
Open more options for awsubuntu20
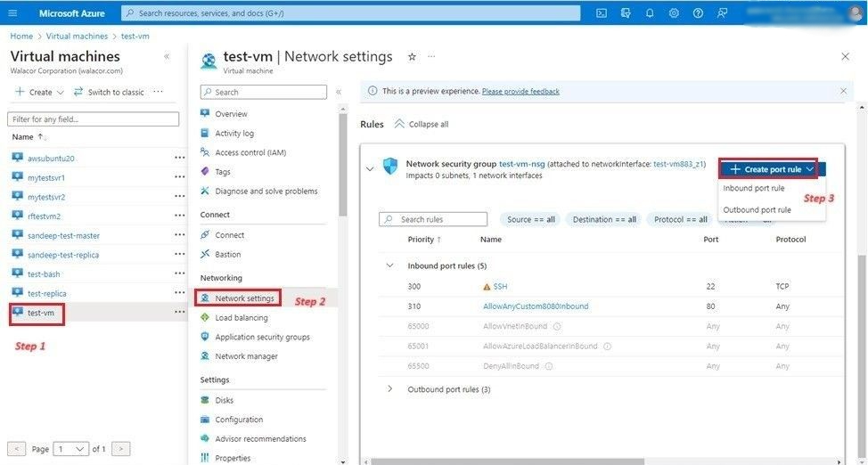pyautogui.click(x=179, y=158)
